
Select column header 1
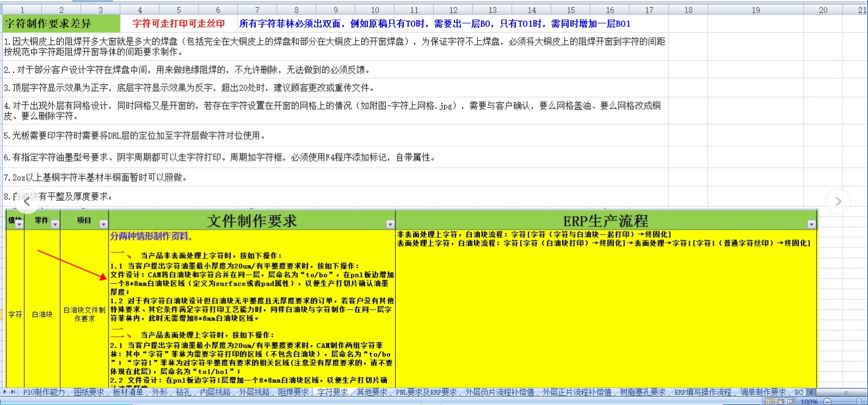coord(22,10)
